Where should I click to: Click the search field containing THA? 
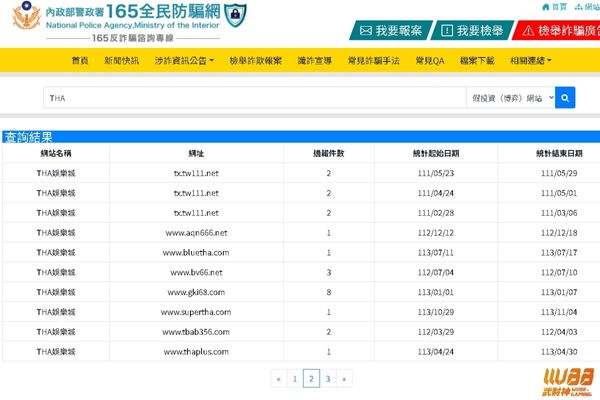(255, 98)
